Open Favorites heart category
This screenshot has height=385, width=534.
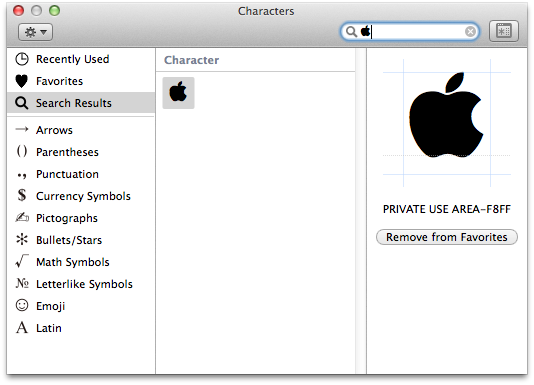(81, 81)
